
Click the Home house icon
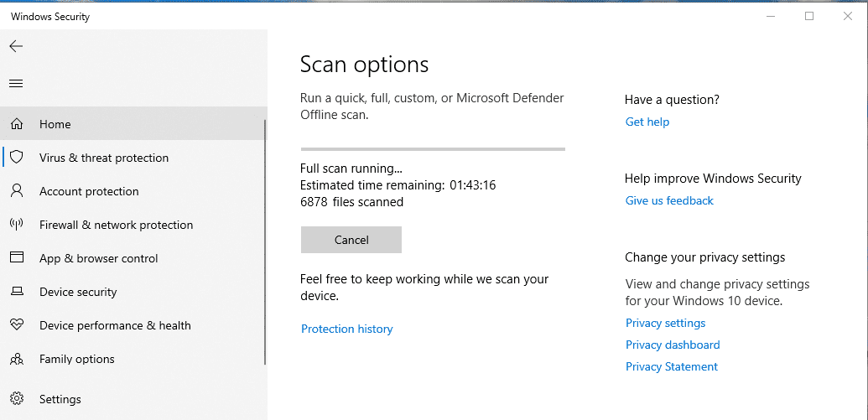tap(17, 124)
